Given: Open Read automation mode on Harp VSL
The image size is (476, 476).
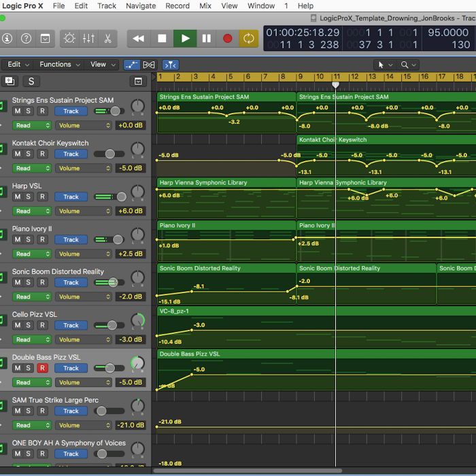Looking at the screenshot, I should click(31, 211).
